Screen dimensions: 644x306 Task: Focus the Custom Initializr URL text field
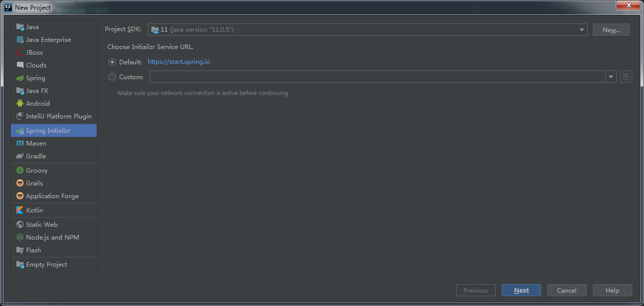point(377,77)
